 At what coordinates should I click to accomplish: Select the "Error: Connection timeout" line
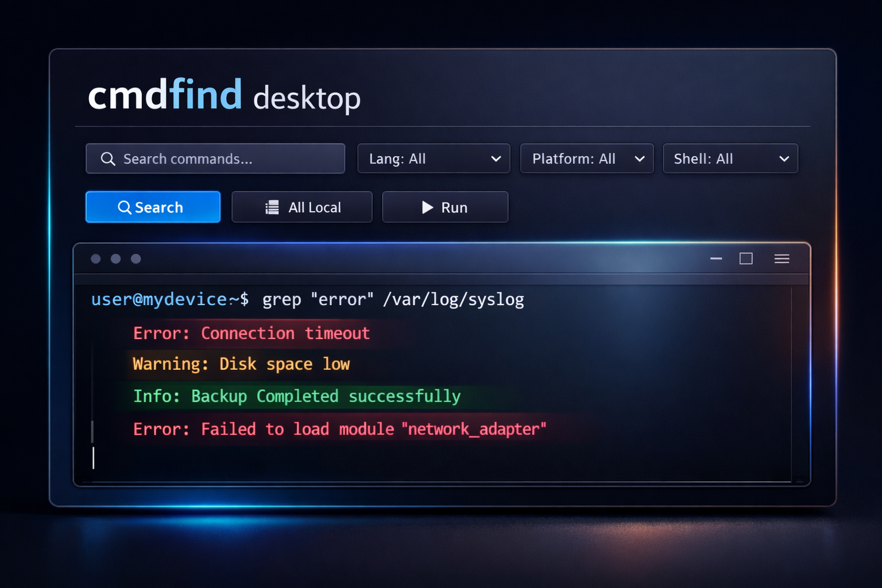coord(252,333)
